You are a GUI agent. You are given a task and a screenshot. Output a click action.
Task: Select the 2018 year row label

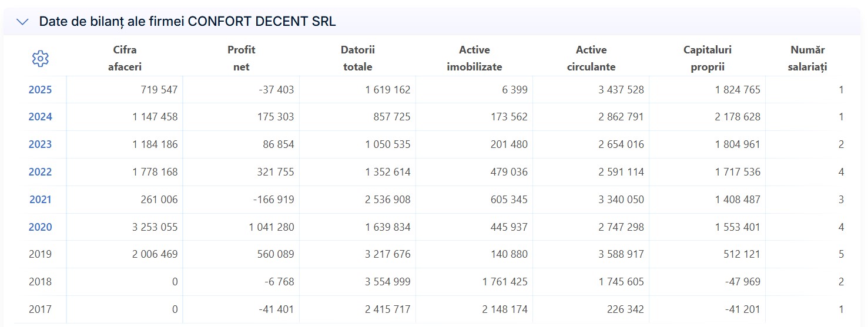click(40, 282)
